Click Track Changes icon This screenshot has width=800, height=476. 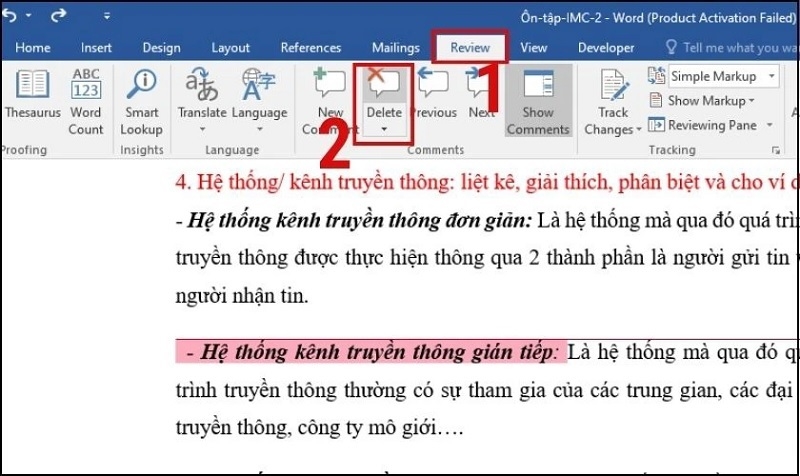click(612, 102)
